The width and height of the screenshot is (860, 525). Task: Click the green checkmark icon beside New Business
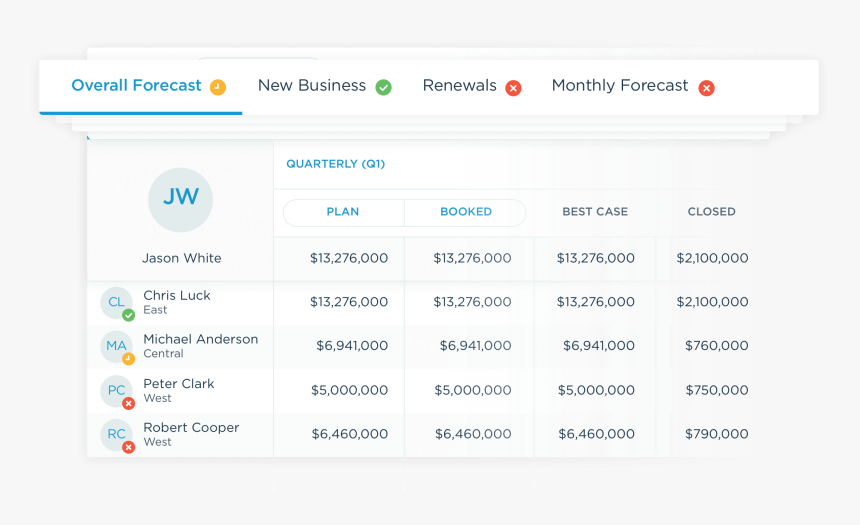click(383, 87)
